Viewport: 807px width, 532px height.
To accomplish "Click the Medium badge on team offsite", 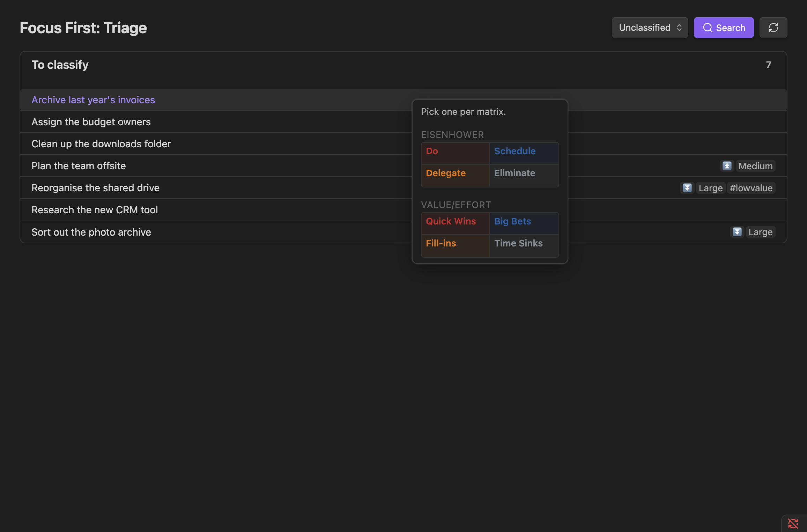I will 755,166.
